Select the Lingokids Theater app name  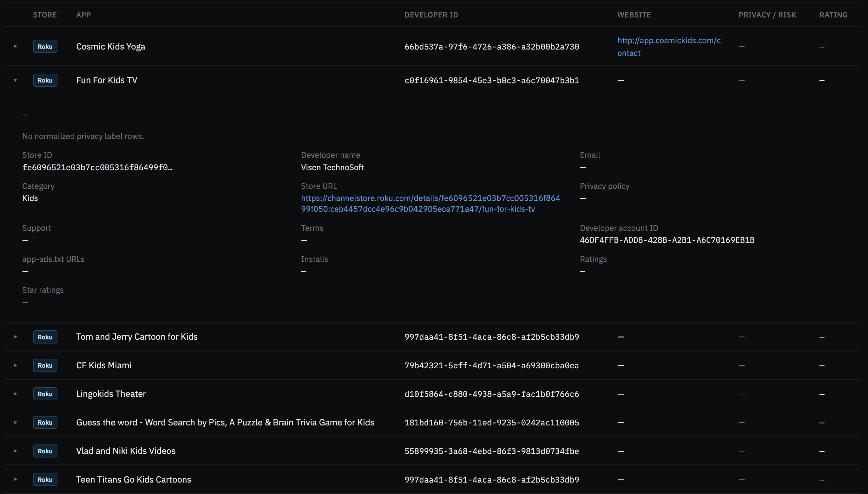(x=111, y=394)
